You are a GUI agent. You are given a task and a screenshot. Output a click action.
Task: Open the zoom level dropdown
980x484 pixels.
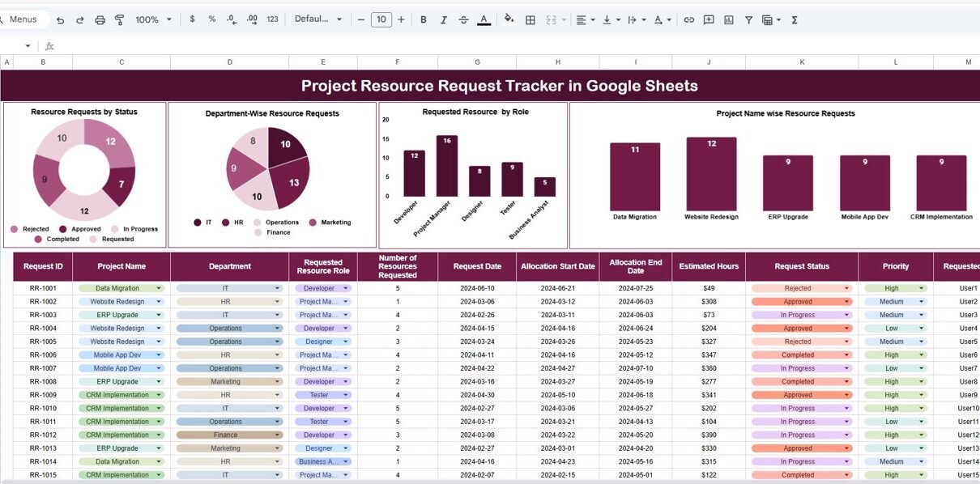(153, 19)
